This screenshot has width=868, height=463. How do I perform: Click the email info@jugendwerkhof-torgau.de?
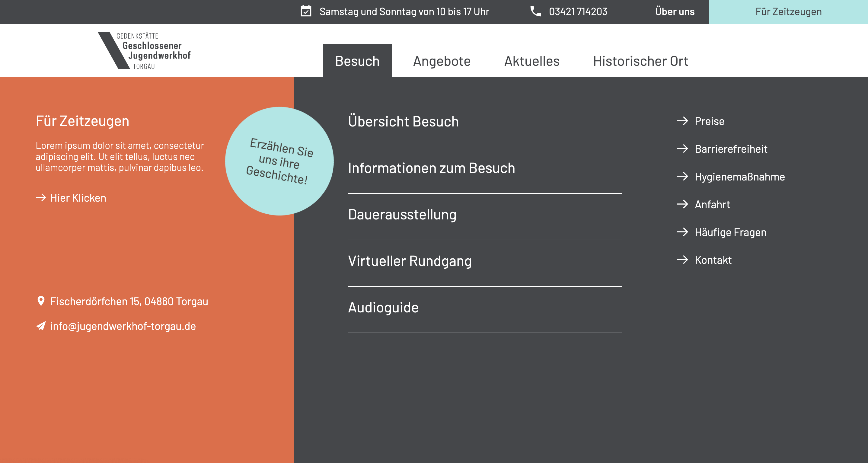pos(123,326)
